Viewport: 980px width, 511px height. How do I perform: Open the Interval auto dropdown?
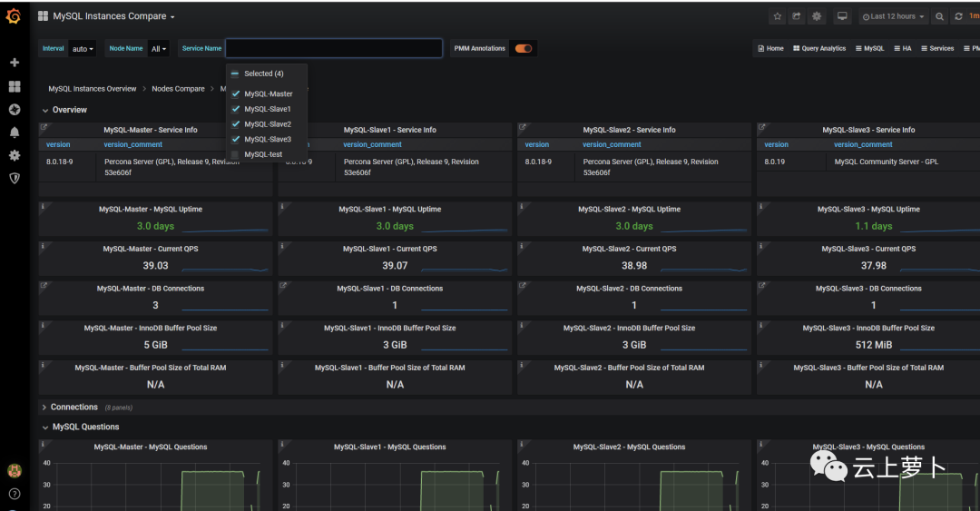(83, 48)
